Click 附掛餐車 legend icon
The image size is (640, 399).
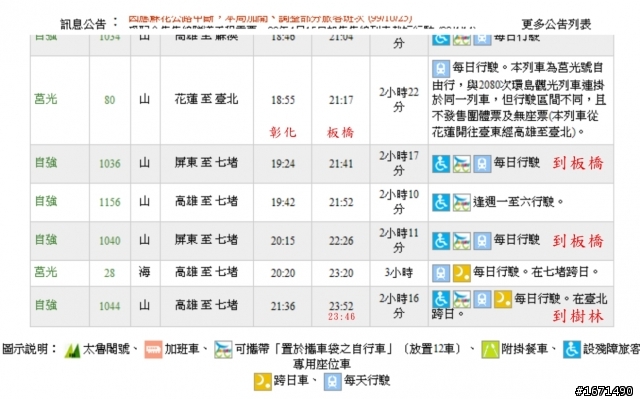click(490, 350)
